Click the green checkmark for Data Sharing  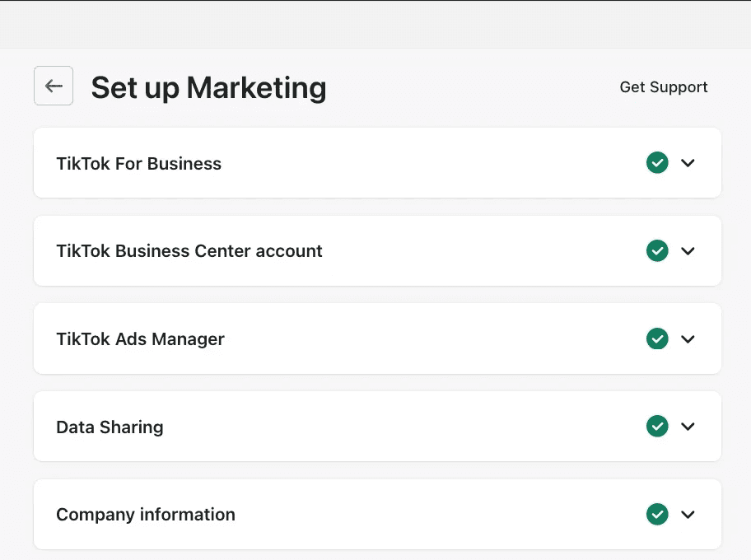(x=657, y=427)
